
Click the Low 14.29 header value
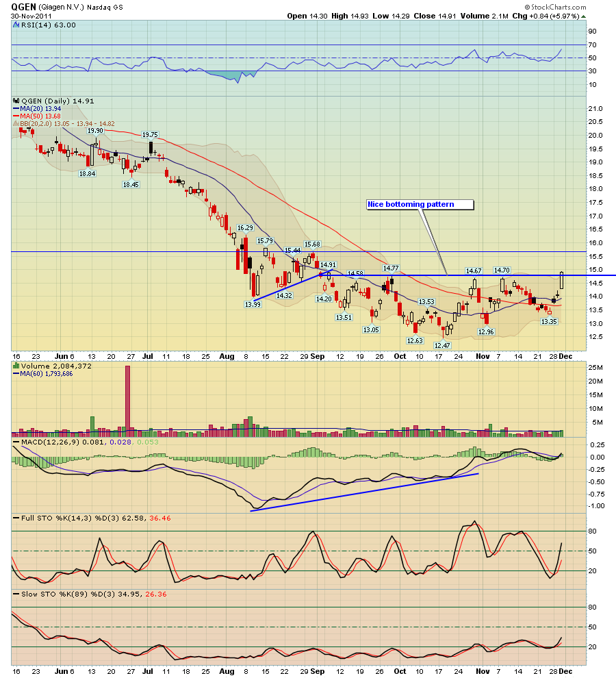point(391,16)
